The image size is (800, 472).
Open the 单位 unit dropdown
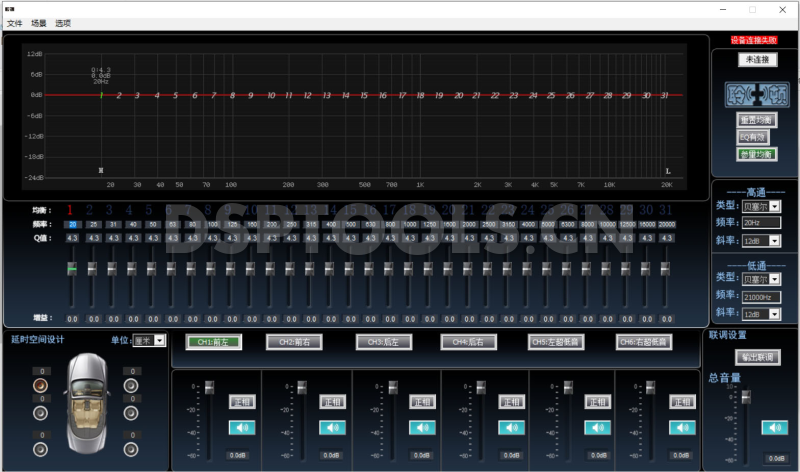(160, 341)
